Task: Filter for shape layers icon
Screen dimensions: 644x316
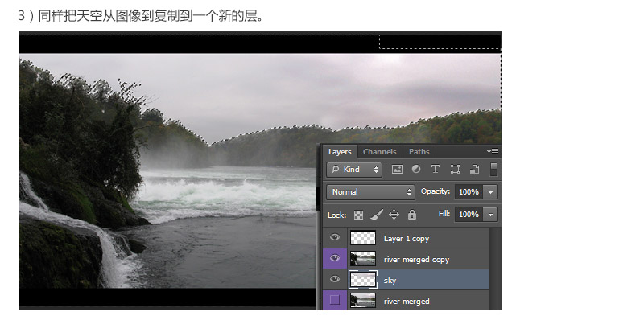Action: tap(455, 169)
